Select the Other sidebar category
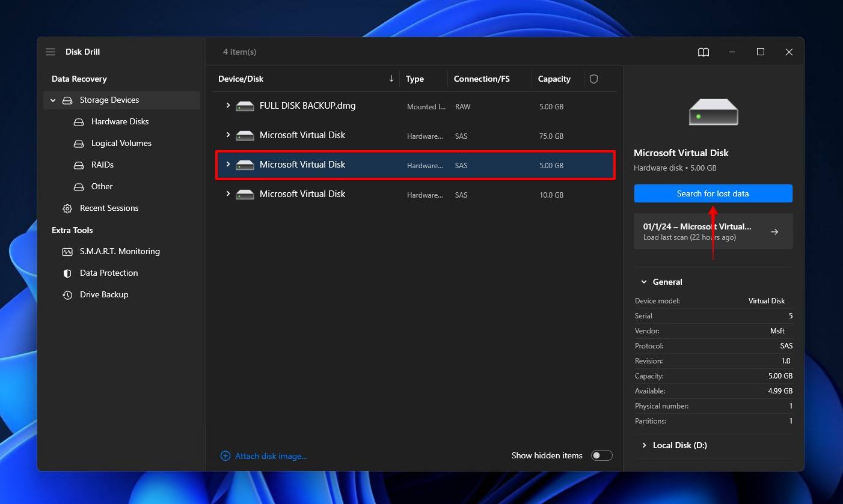Viewport: 843px width, 504px height. [x=102, y=187]
